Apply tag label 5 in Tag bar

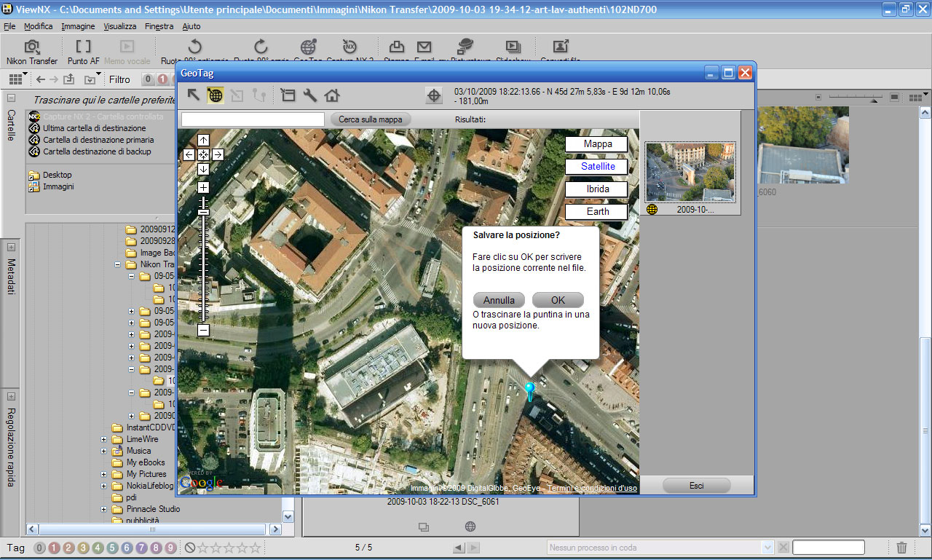(x=112, y=548)
